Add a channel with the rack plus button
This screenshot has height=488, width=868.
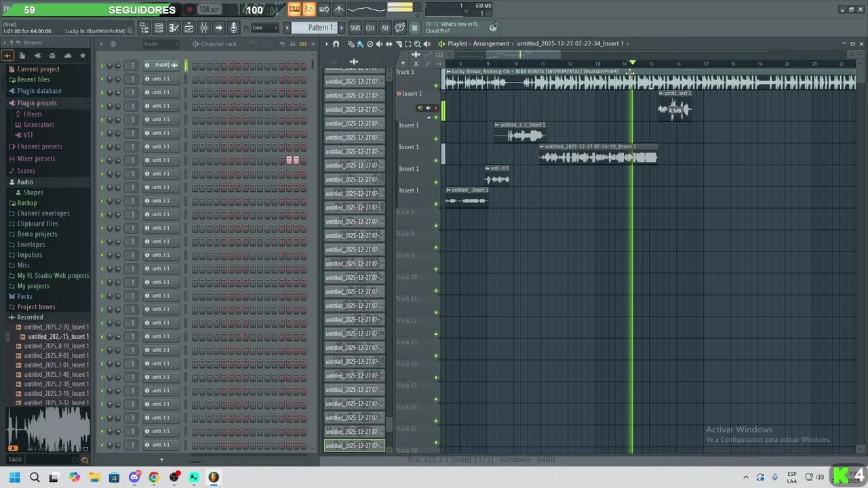click(x=161, y=460)
